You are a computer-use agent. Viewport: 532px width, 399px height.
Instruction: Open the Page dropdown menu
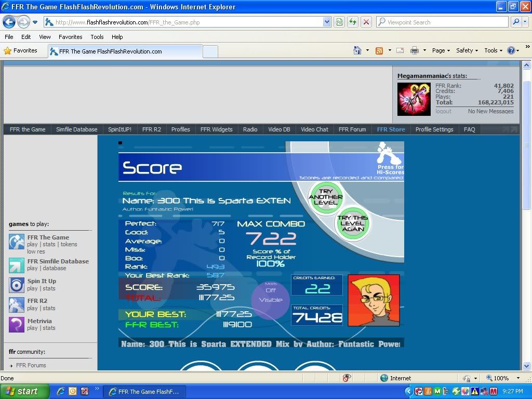[x=441, y=50]
